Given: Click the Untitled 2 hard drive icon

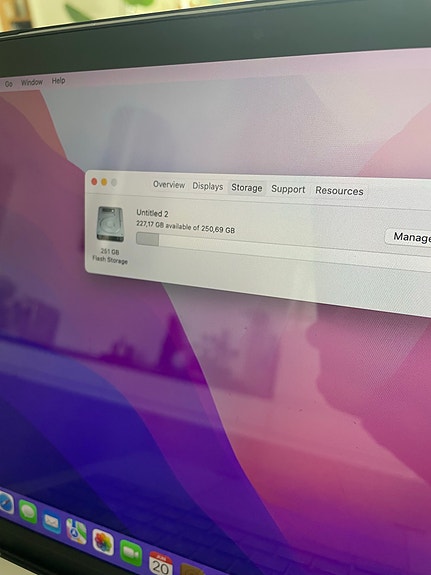Looking at the screenshot, I should tap(110, 224).
